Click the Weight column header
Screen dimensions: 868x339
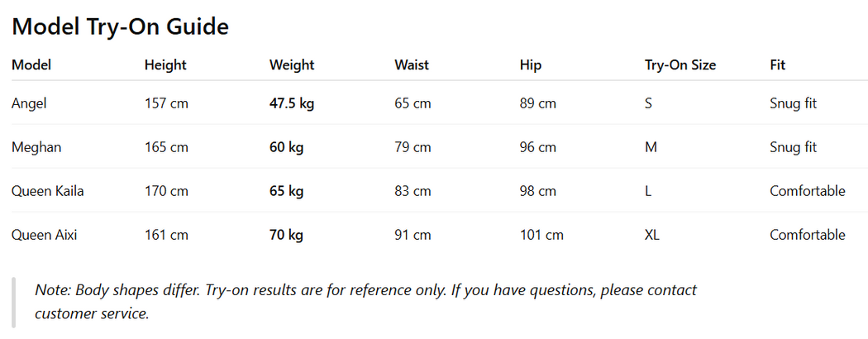tap(292, 64)
